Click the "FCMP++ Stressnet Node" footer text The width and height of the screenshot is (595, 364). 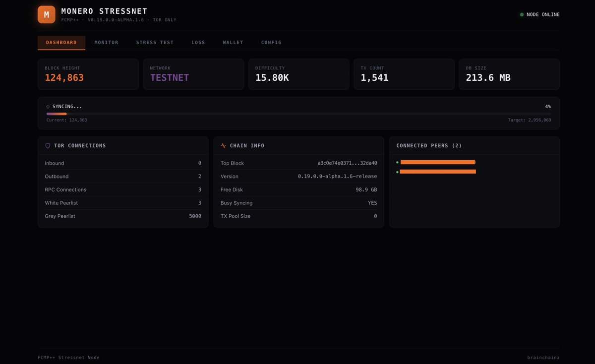tap(68, 358)
